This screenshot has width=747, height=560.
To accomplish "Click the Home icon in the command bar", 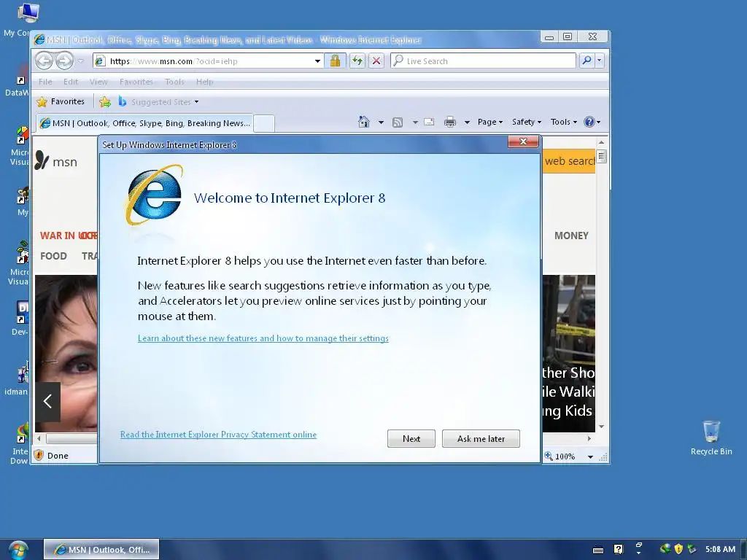I will tap(363, 122).
